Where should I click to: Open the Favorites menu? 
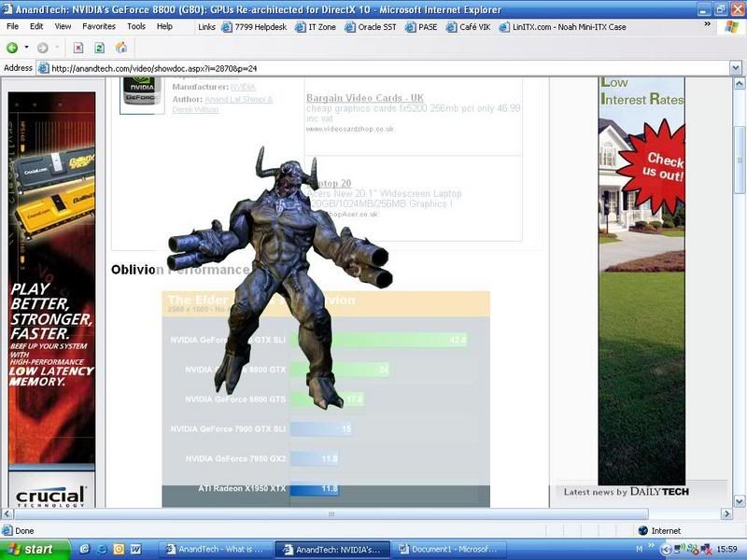[x=99, y=27]
